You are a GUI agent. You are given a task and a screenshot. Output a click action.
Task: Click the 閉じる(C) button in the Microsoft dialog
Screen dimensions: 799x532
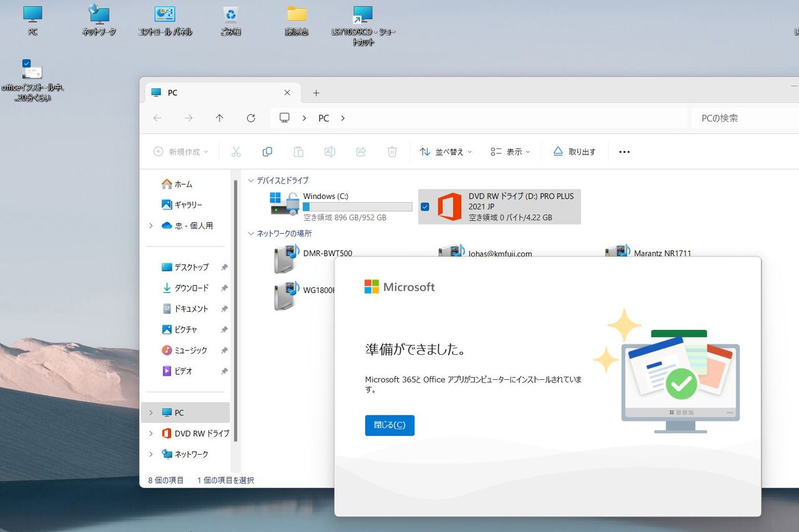(x=390, y=425)
